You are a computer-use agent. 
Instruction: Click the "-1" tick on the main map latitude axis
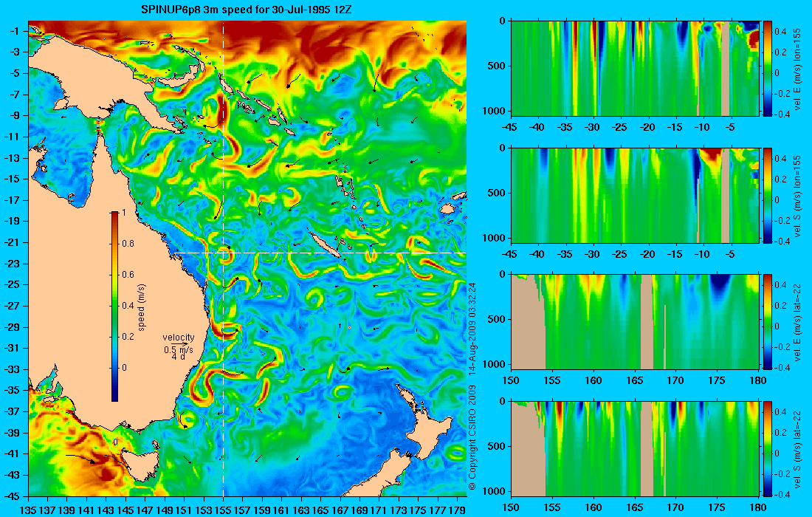[x=14, y=31]
